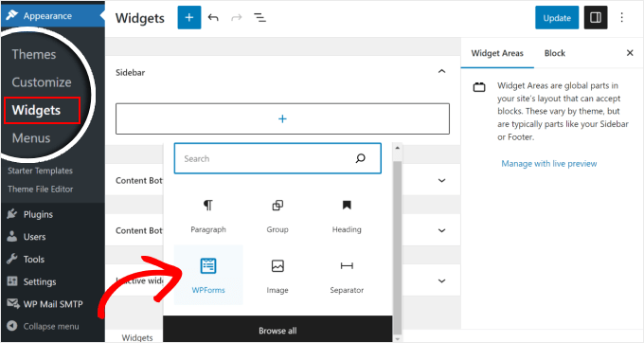This screenshot has height=343, width=644.
Task: Open the Themes submenu item
Action: click(34, 54)
